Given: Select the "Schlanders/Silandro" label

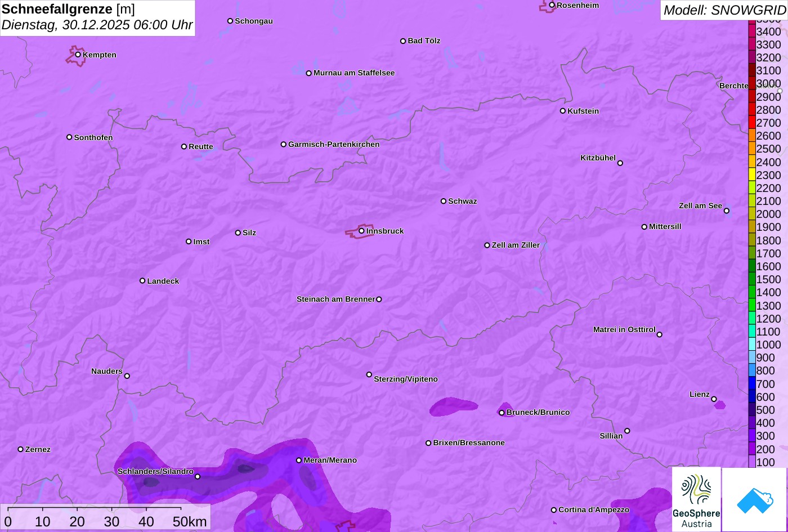Looking at the screenshot, I should [x=155, y=471].
